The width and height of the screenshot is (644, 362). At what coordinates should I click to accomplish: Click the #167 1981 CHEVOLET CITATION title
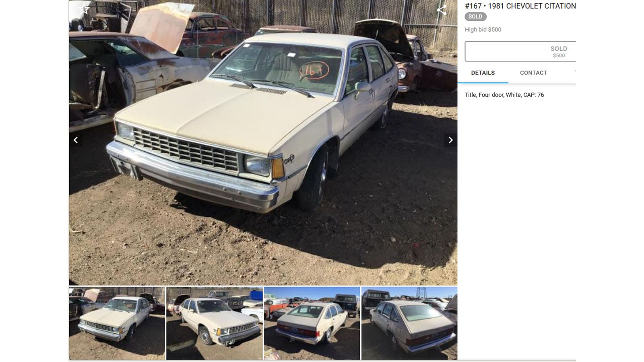click(x=520, y=6)
